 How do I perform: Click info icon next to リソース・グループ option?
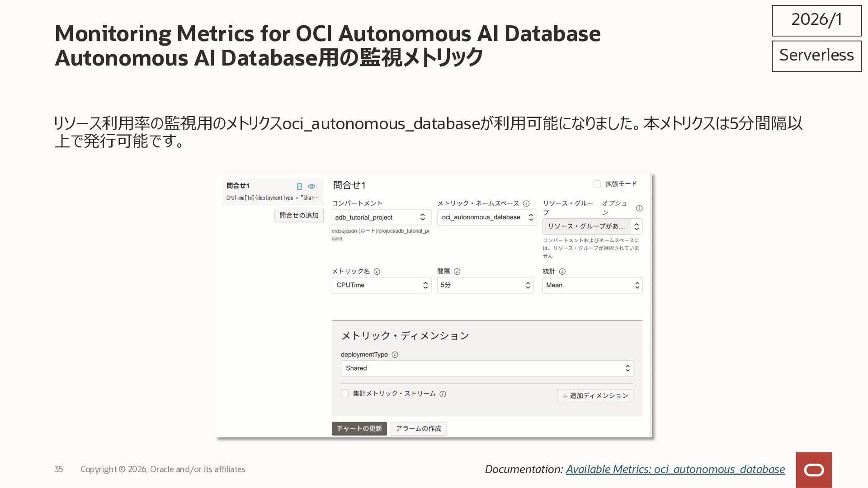pos(639,208)
